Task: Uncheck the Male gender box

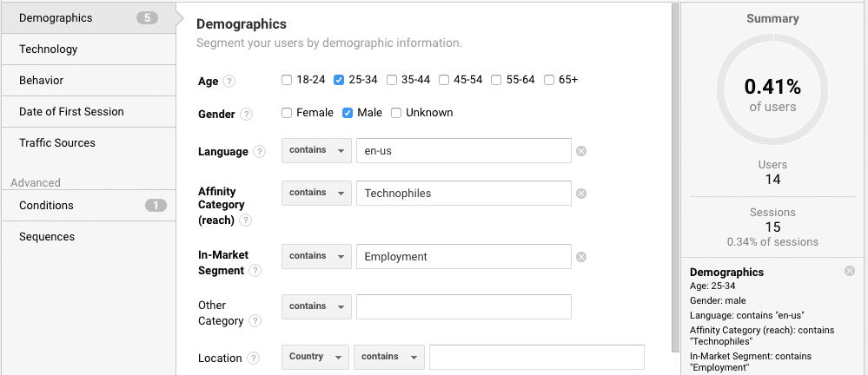Action: (347, 113)
